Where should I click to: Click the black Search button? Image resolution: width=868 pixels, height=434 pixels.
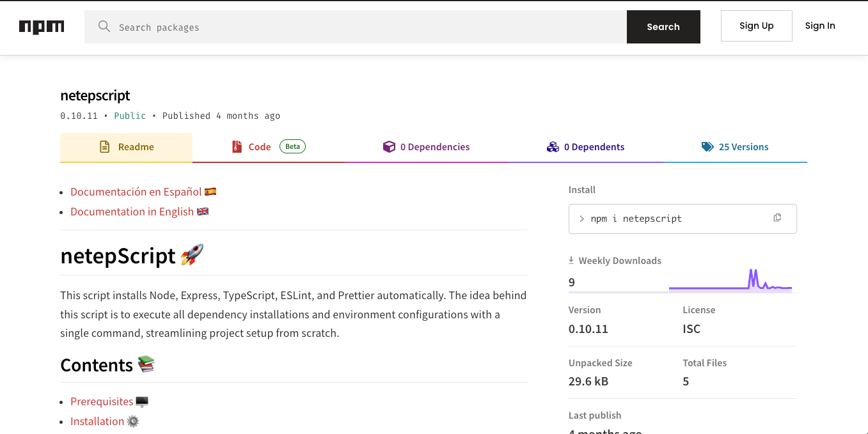[x=663, y=27]
